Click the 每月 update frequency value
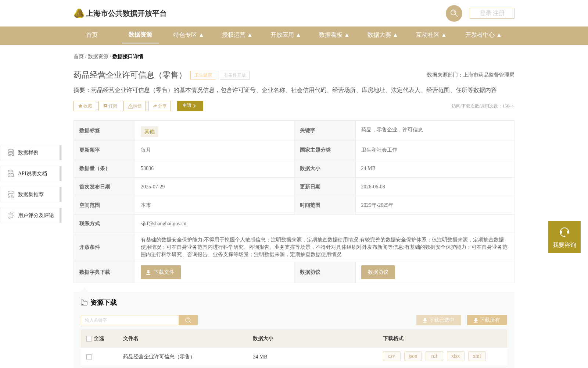The image size is (588, 368). pos(146,150)
